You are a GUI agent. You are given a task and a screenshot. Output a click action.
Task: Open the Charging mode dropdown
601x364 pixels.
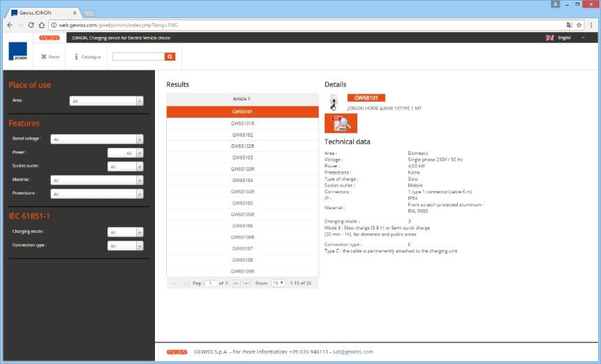point(126,232)
